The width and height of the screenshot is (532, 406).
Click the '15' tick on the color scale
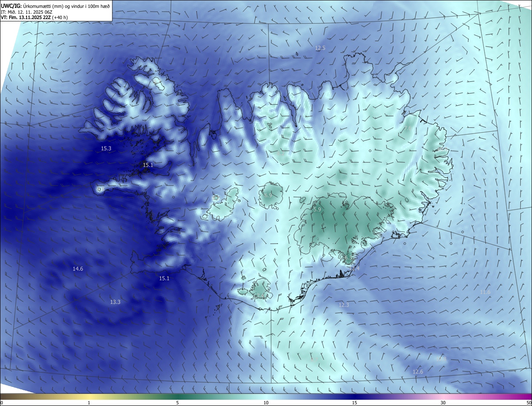coord(355,403)
